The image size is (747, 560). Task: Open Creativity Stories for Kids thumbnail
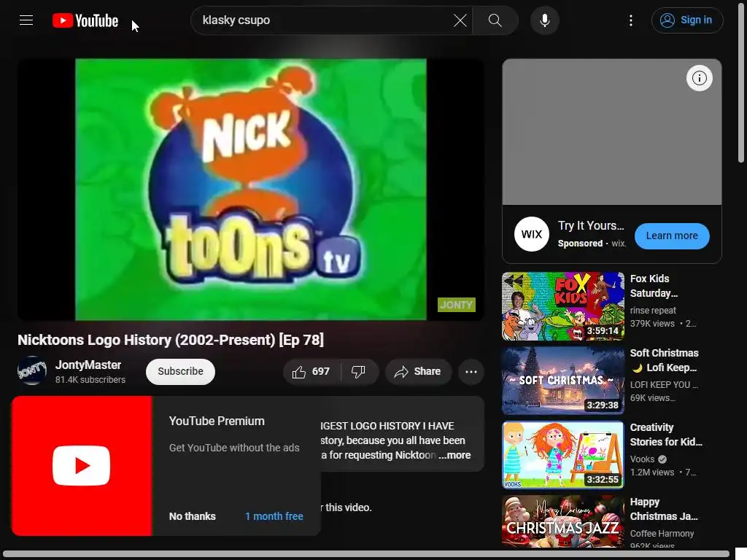coord(562,455)
